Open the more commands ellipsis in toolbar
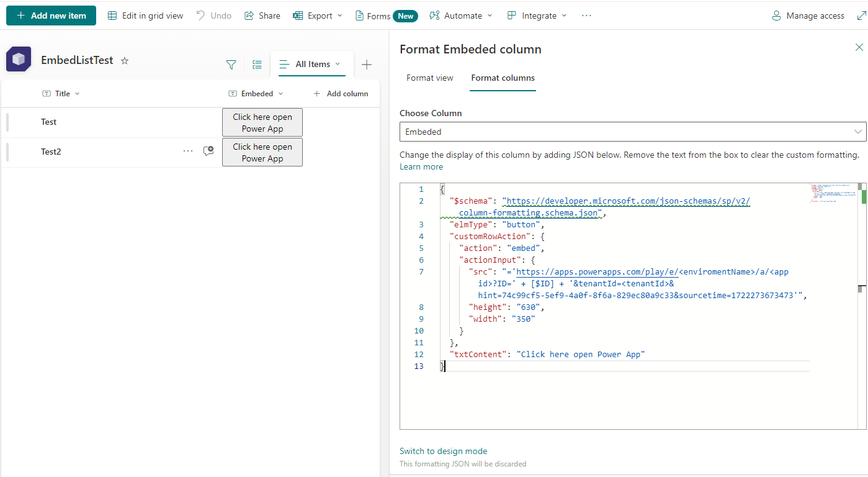This screenshot has width=868, height=477. tap(586, 16)
